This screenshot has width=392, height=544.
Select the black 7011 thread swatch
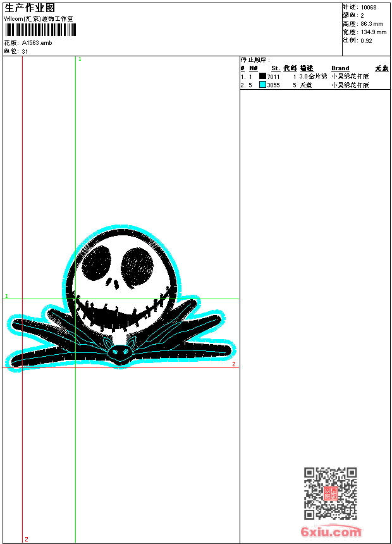262,76
